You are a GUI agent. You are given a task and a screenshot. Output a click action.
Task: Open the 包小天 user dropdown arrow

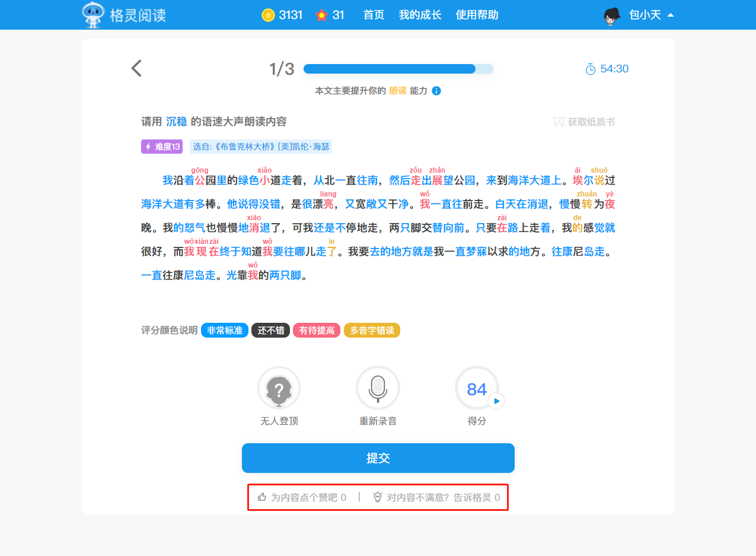click(x=671, y=15)
